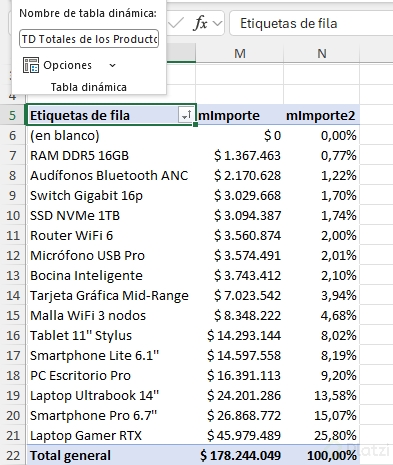Select row 22 header
The image size is (393, 465).
click(13, 455)
